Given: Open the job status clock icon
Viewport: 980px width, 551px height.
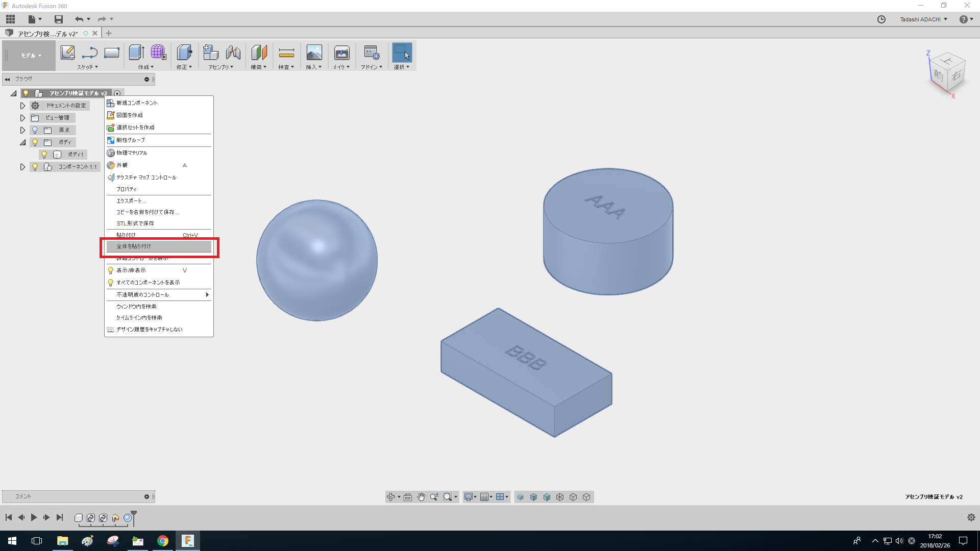Looking at the screenshot, I should pos(881,19).
